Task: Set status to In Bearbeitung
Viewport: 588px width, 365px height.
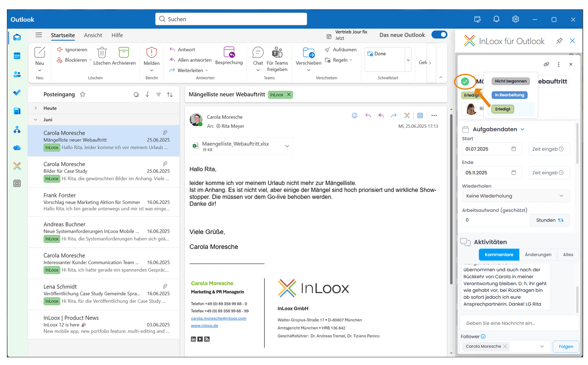Action: coord(509,95)
